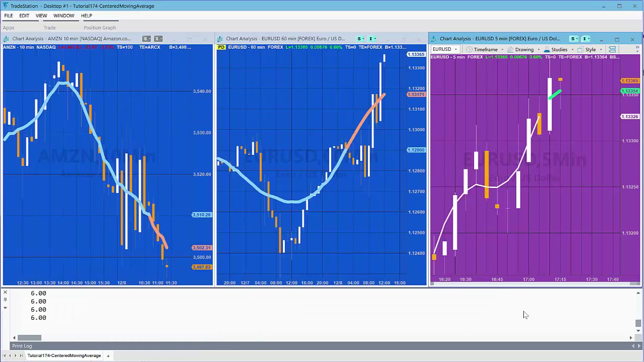Image resolution: width=644 pixels, height=362 pixels.
Task: Go to next workspace tab arrow
Action: point(16,355)
